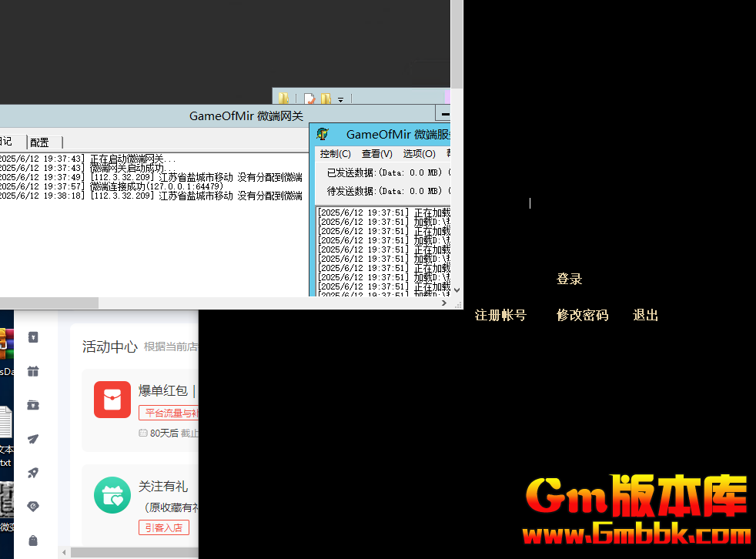Select the coupon ticket sidebar icon
This screenshot has width=756, height=559.
pyautogui.click(x=32, y=405)
